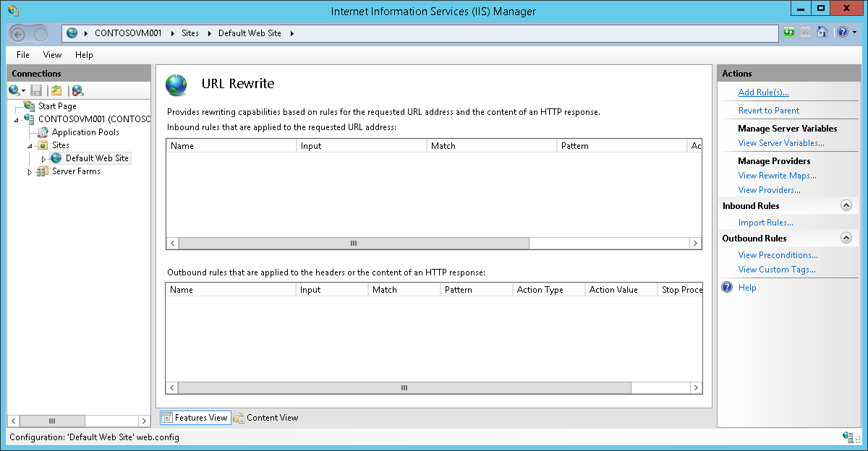Sort inbound rules by Name column

(231, 146)
